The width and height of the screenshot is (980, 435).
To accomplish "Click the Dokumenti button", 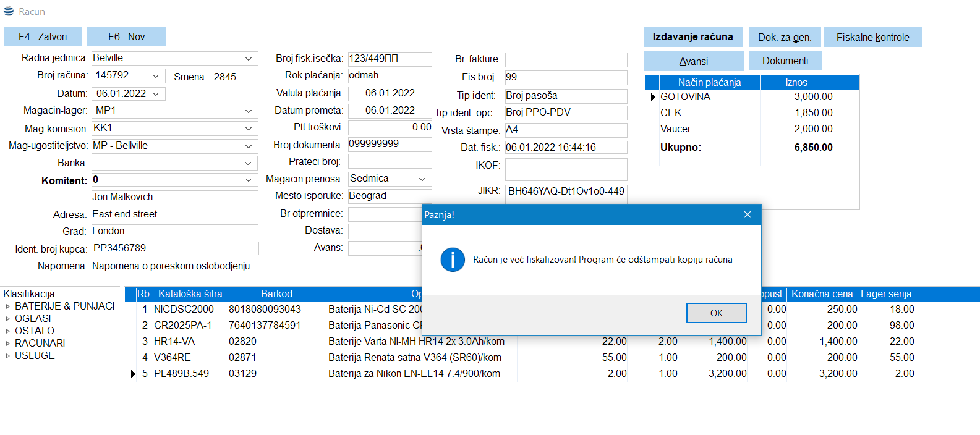I will coord(785,61).
